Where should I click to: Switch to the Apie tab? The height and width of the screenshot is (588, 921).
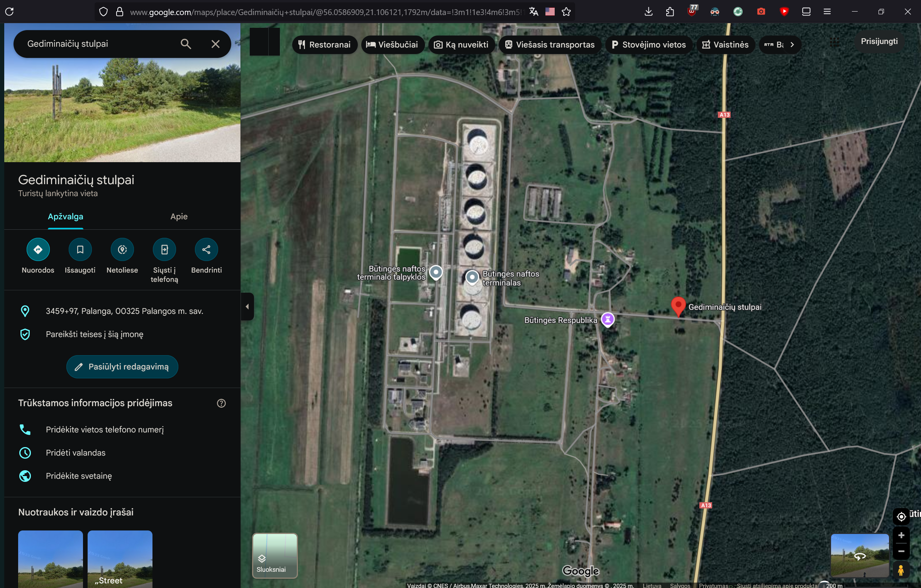pos(179,217)
